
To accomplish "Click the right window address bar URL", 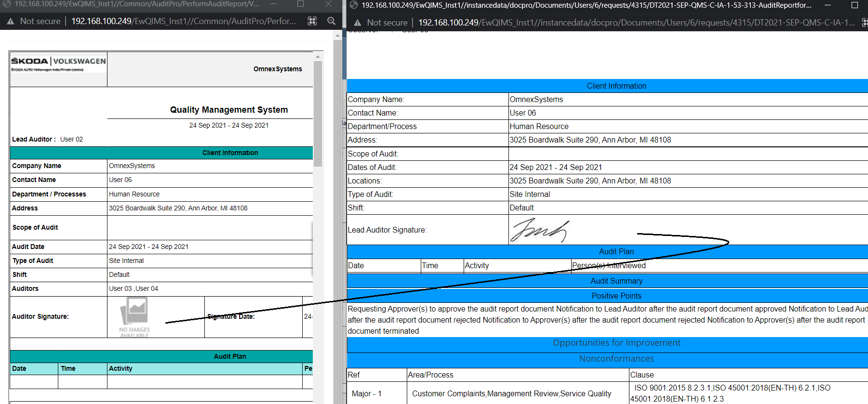I will pos(637,23).
